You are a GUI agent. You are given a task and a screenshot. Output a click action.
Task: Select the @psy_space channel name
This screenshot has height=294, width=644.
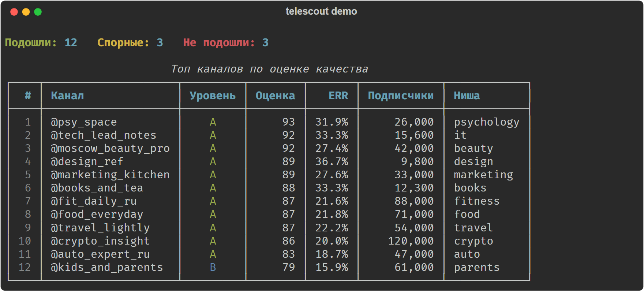[84, 122]
